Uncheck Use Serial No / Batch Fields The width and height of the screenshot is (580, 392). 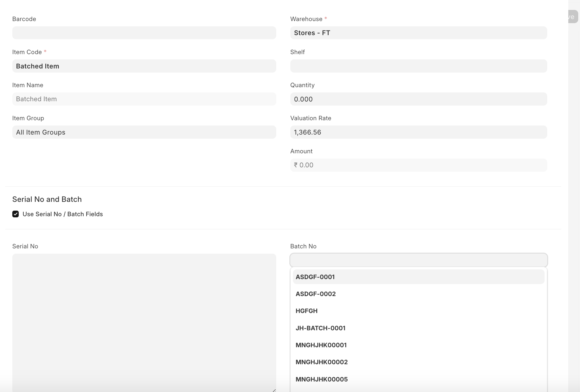coord(16,214)
